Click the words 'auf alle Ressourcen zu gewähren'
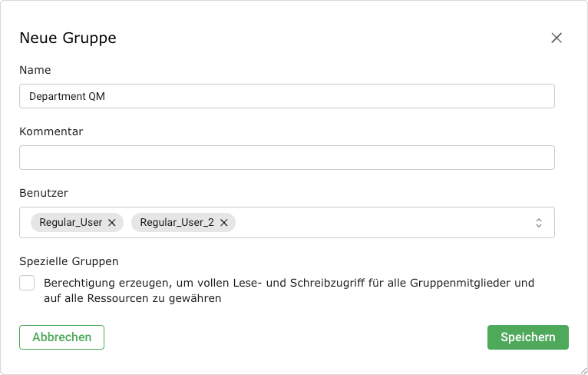The image size is (588, 375). tap(133, 299)
